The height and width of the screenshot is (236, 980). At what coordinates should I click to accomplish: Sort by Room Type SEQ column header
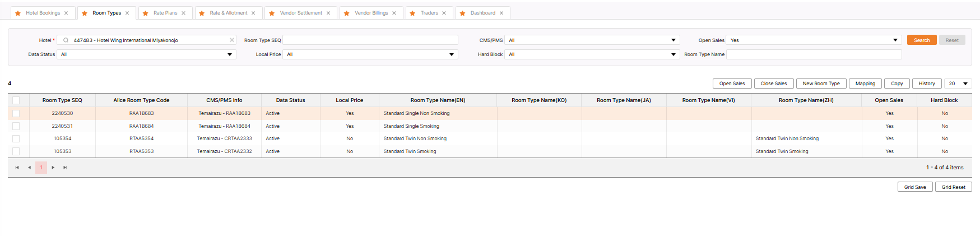[62, 100]
